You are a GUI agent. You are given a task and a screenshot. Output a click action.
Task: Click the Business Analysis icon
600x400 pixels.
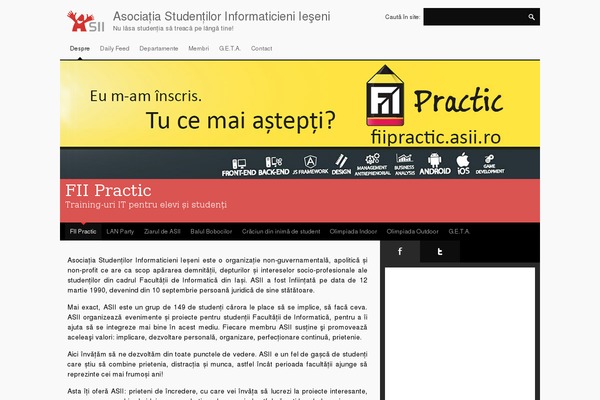(404, 165)
